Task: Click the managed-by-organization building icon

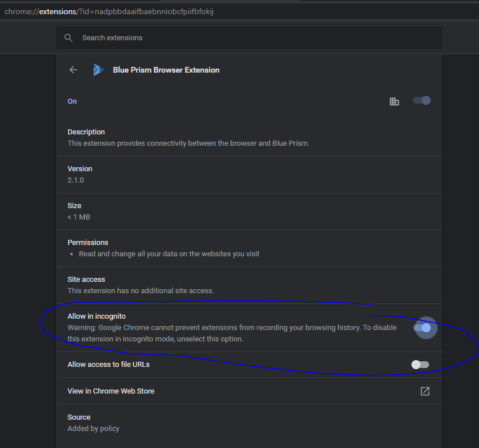Action: [x=394, y=102]
